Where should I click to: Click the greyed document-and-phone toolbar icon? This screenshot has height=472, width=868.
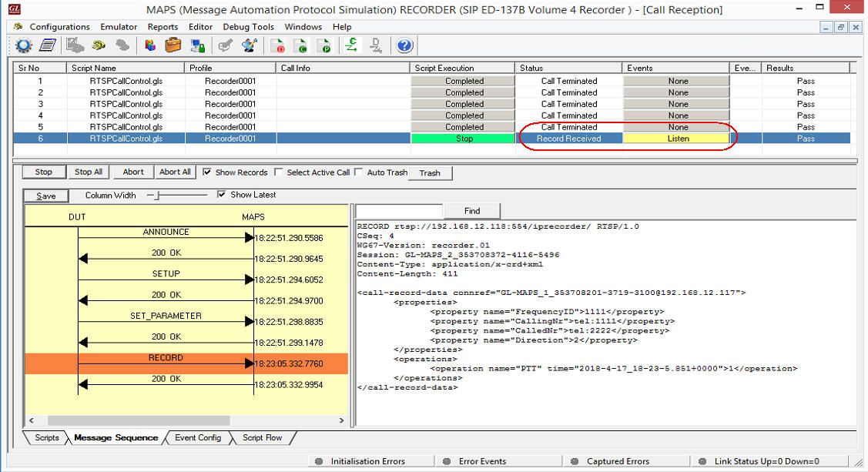coord(75,45)
